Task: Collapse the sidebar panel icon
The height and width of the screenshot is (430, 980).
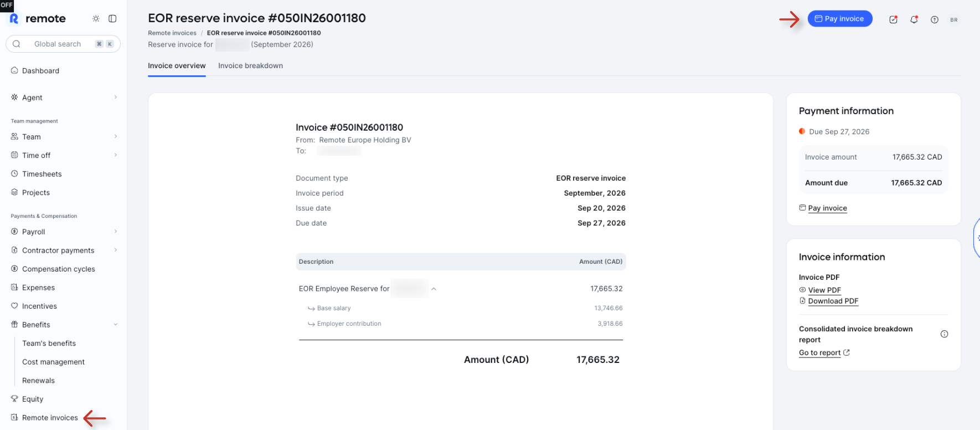Action: coord(112,19)
